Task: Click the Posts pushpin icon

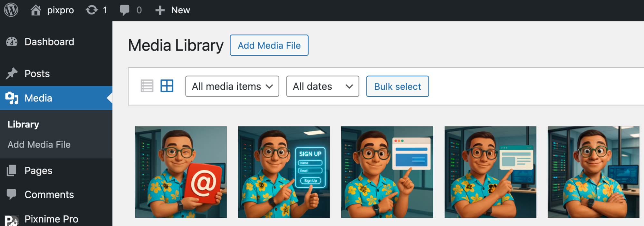Action: click(x=12, y=74)
